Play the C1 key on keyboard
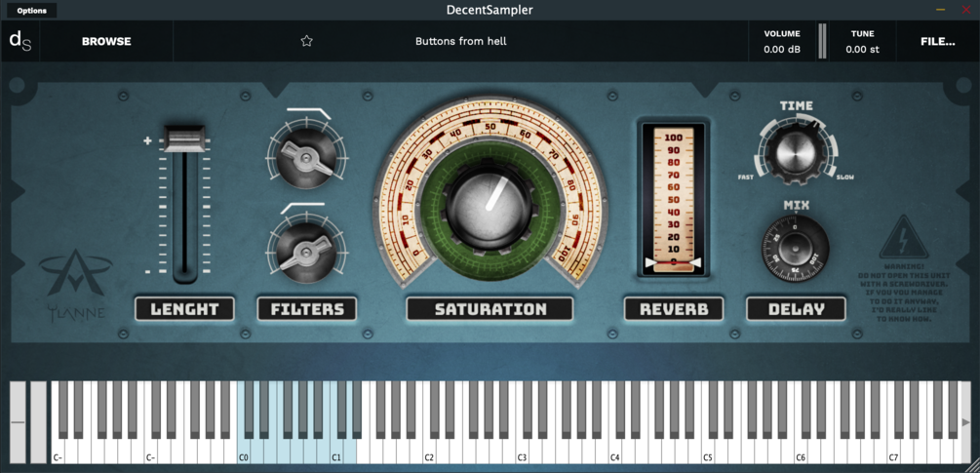Image resolution: width=980 pixels, height=473 pixels. pos(336,453)
